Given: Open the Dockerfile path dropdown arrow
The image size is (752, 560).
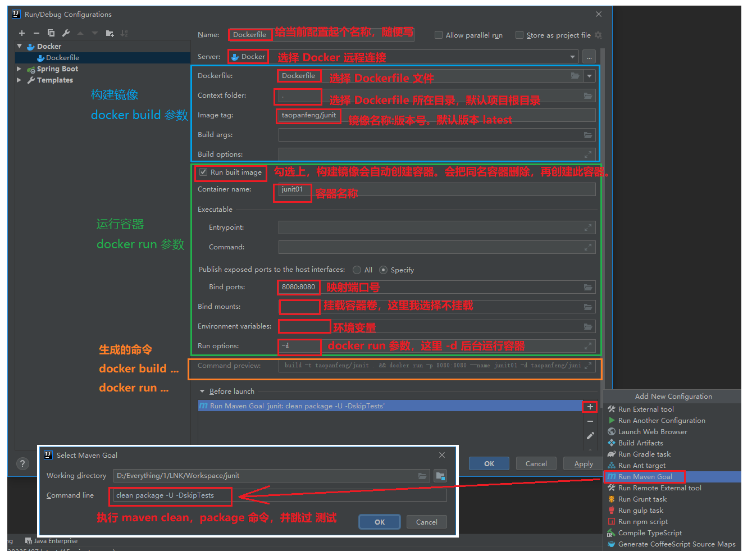Looking at the screenshot, I should pyautogui.click(x=589, y=76).
